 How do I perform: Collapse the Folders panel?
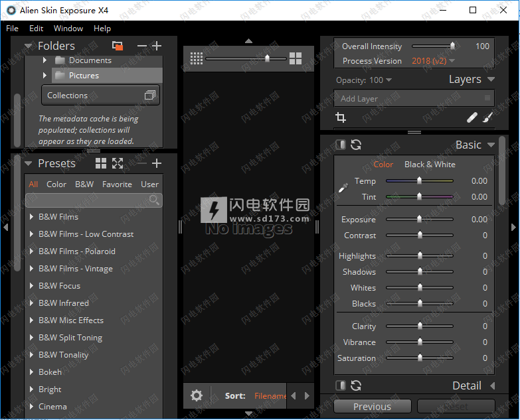click(x=29, y=46)
